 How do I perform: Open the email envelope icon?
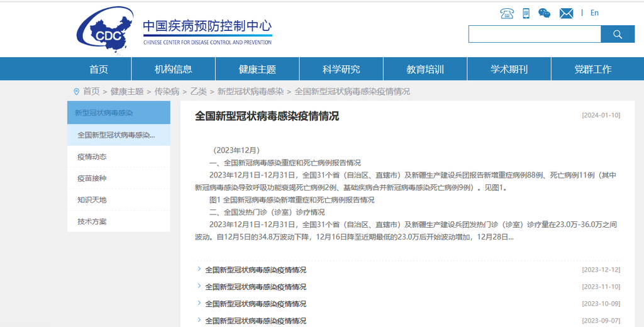[566, 13]
